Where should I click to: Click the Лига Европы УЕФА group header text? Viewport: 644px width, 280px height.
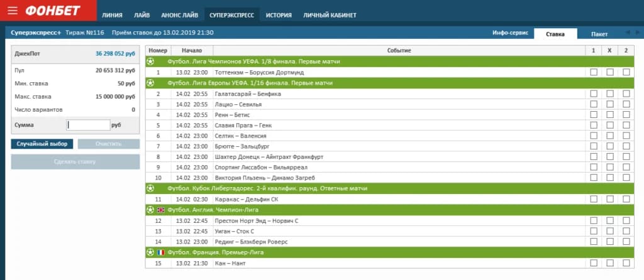click(x=250, y=83)
